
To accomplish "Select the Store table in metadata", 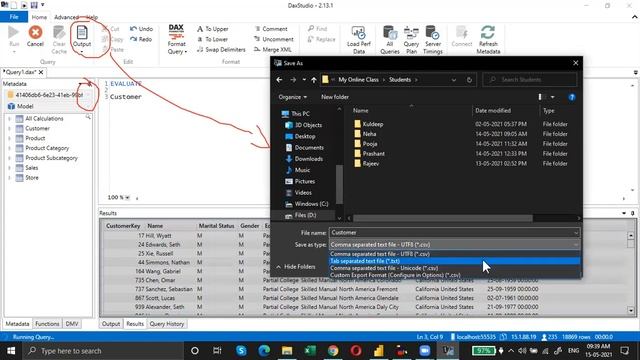I will [x=32, y=178].
